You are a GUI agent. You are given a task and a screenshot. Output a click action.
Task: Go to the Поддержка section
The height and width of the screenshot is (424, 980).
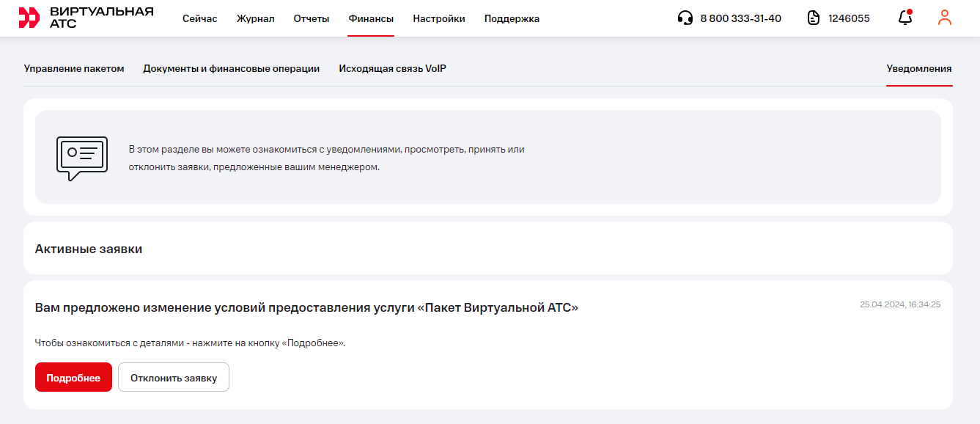coord(512,19)
